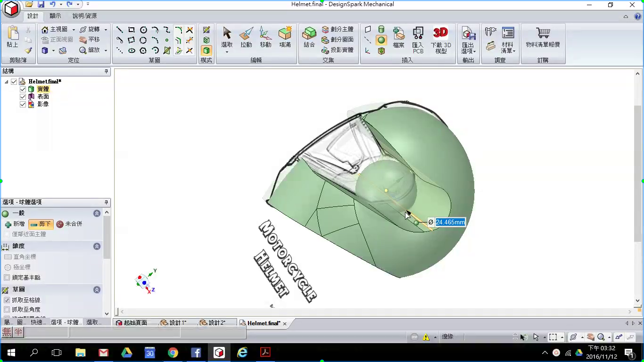
Task: Activate the 拉動 pull tool
Action: click(x=246, y=37)
